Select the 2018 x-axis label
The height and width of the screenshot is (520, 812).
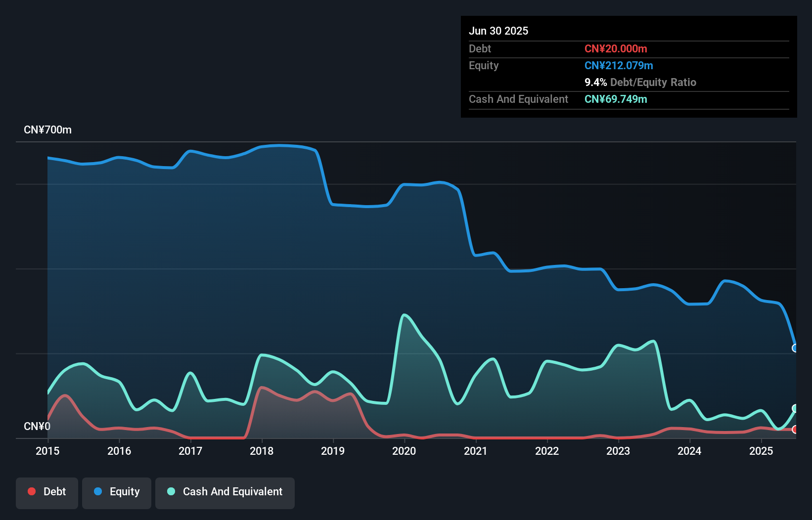pos(262,451)
